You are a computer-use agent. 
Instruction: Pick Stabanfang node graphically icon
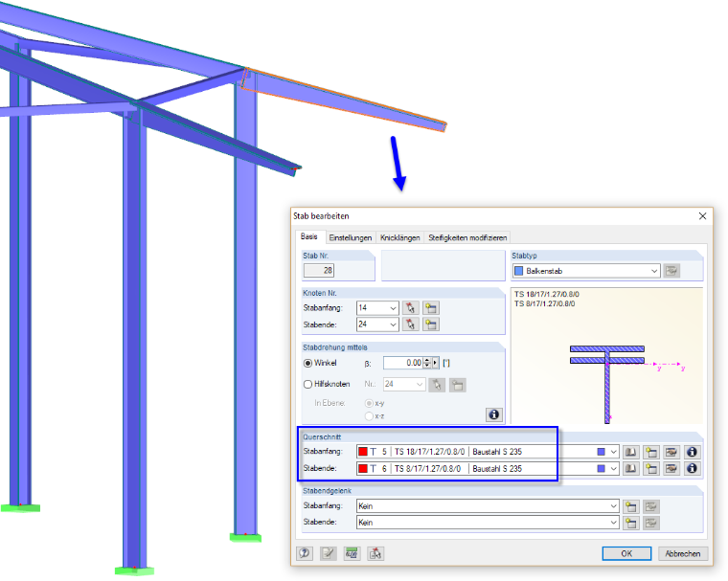(410, 308)
